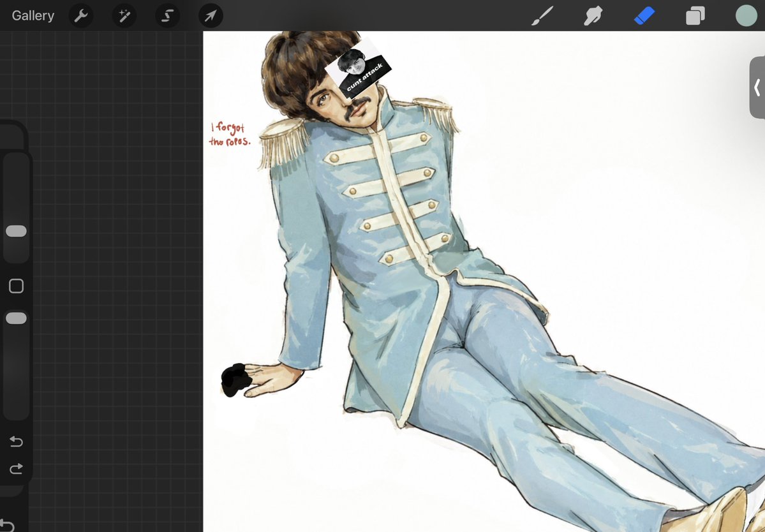The image size is (765, 532).
Task: Select the Paint brush tool
Action: click(x=542, y=15)
